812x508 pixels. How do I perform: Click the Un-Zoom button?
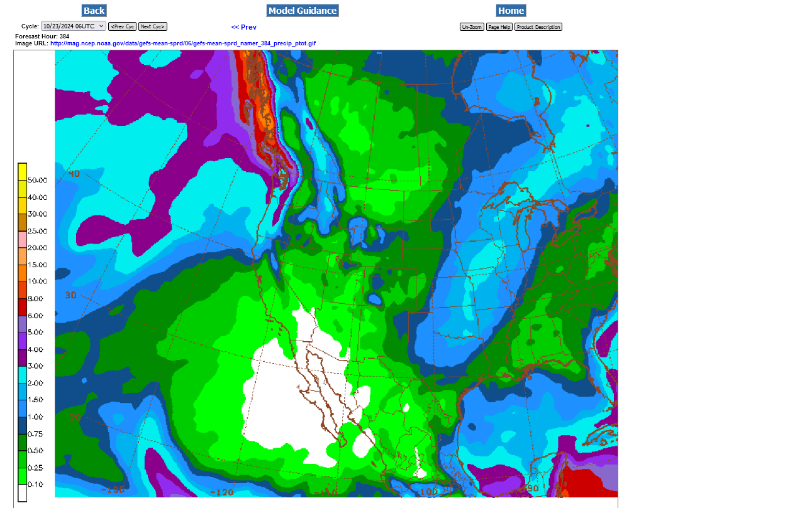[472, 27]
